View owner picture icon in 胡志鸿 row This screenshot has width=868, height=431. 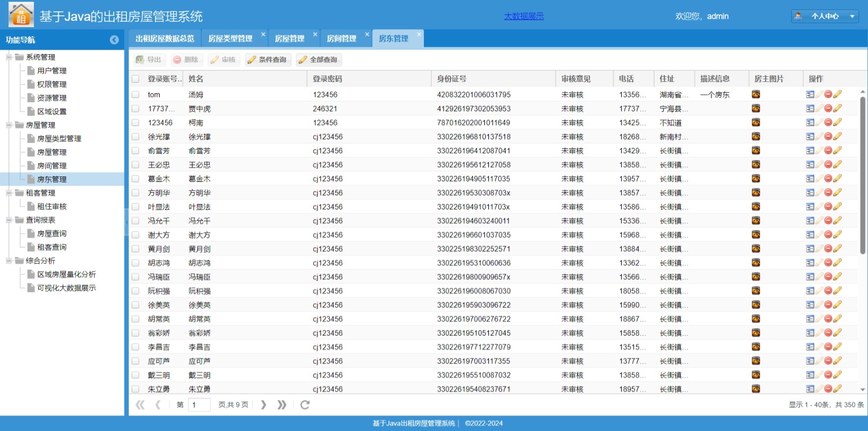[x=756, y=263]
